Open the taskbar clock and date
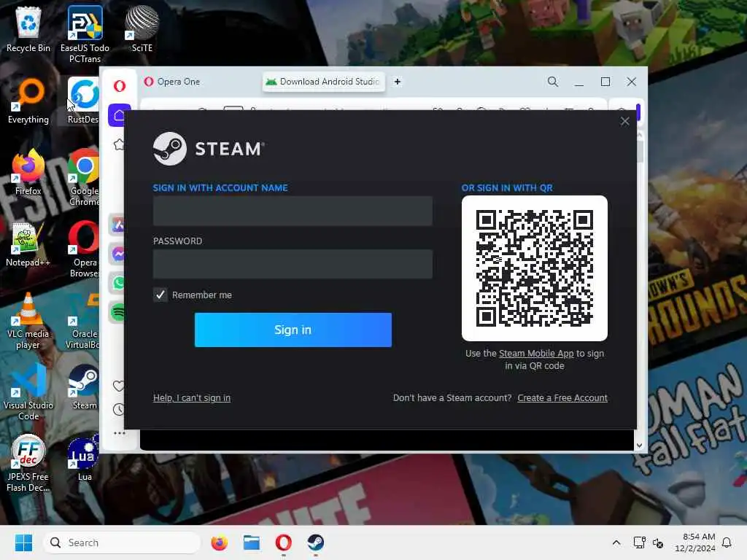This screenshot has width=747, height=560. [695, 542]
